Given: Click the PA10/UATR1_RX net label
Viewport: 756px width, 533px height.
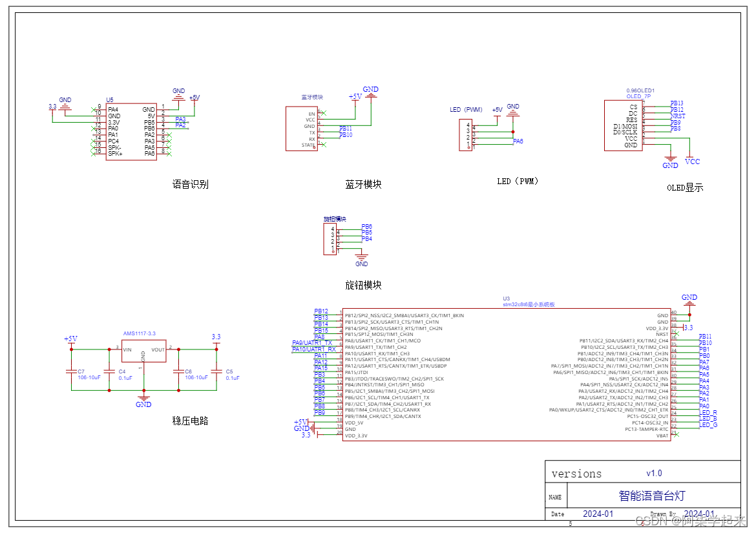Looking at the screenshot, I should (314, 349).
